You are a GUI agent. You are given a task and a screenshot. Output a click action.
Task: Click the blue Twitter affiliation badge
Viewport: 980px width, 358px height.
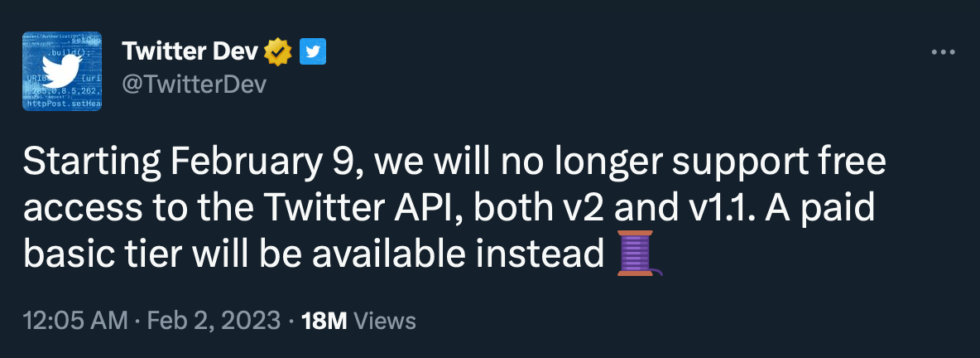pos(313,51)
